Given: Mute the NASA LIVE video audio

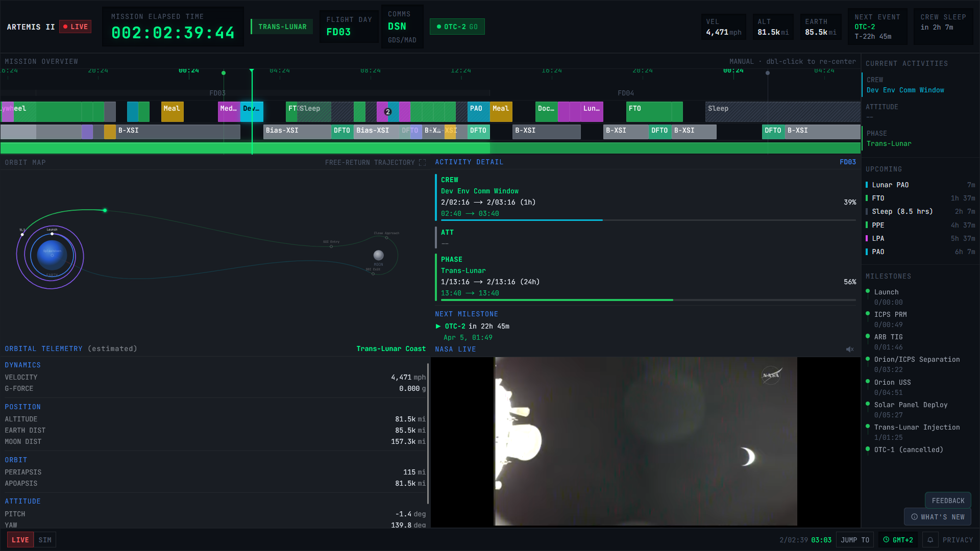Looking at the screenshot, I should pyautogui.click(x=849, y=349).
